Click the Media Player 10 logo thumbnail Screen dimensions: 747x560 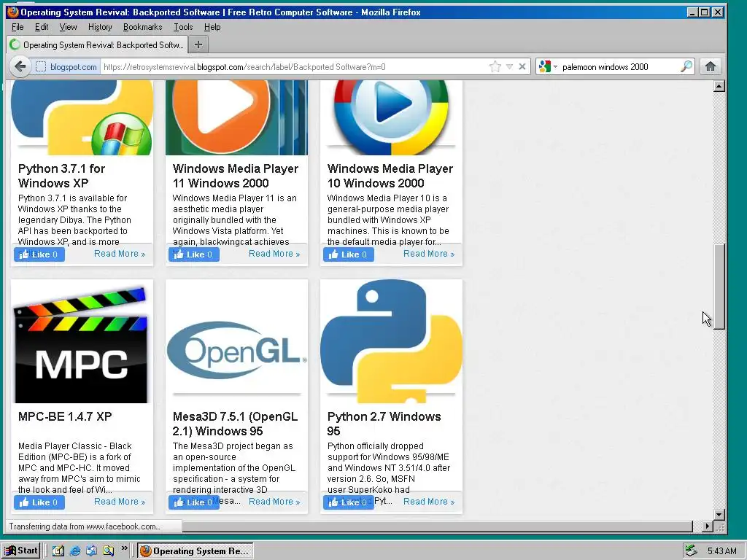[x=391, y=117]
